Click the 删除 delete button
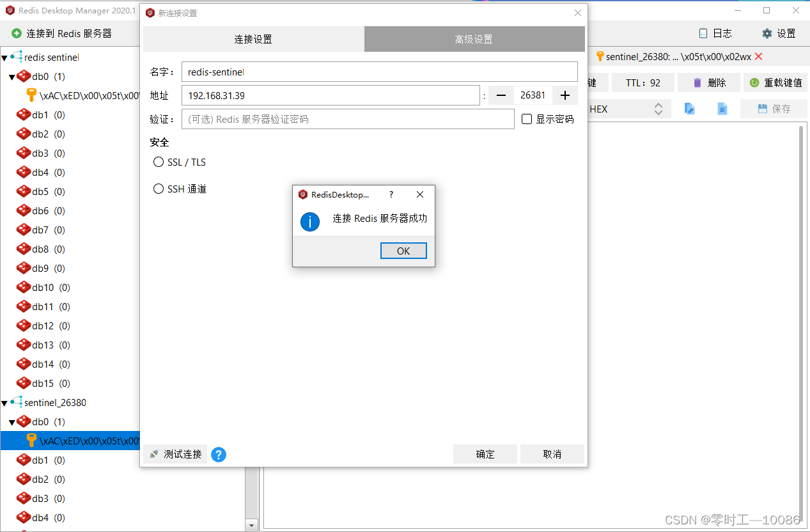The width and height of the screenshot is (810, 532). click(709, 82)
